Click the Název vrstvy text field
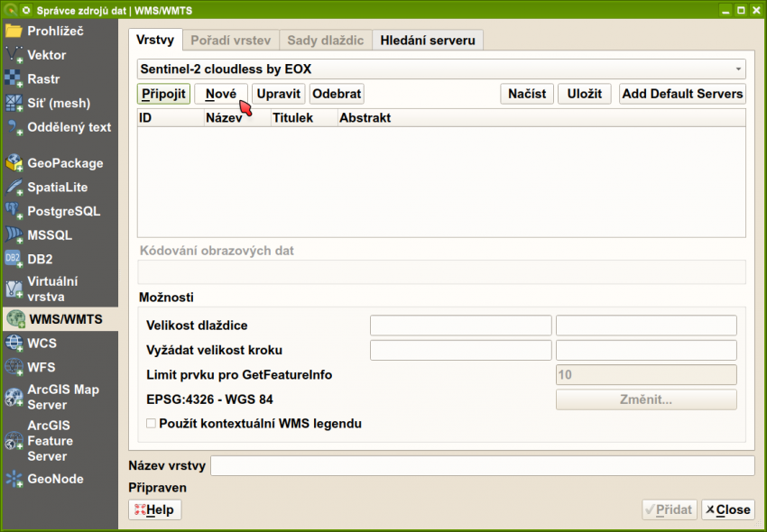Screen dimensions: 767x532 [482, 466]
